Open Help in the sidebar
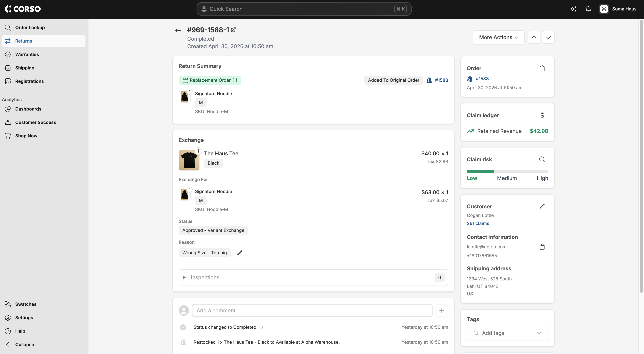Viewport: 644px width, 354px height. tap(43, 331)
